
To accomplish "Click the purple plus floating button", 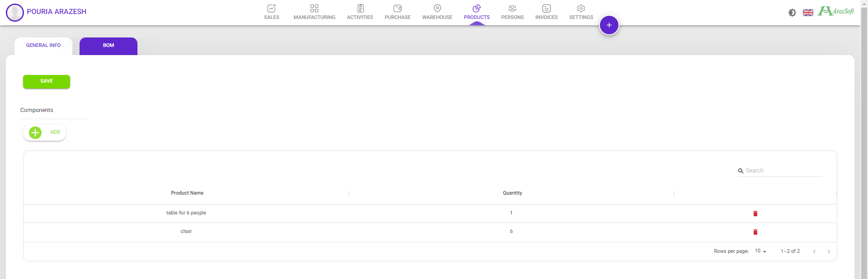I will pos(609,25).
